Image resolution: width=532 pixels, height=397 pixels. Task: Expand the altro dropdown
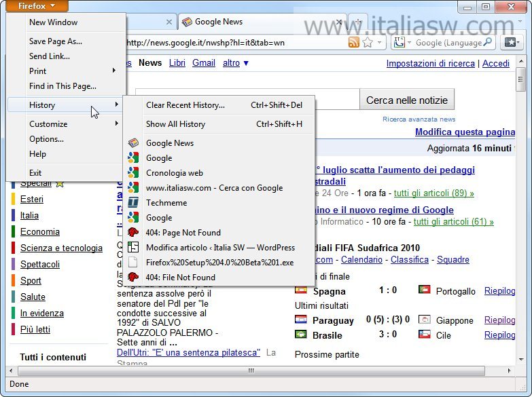[x=236, y=62]
